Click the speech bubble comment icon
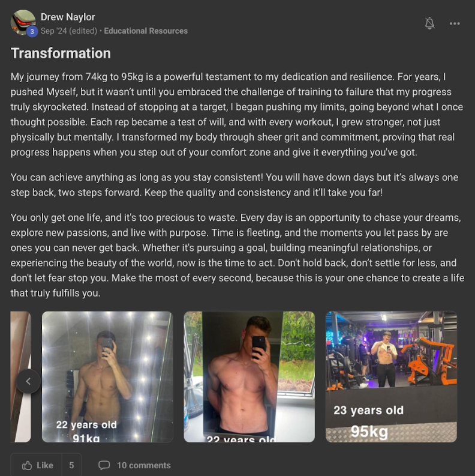The image size is (475, 476). (x=104, y=465)
